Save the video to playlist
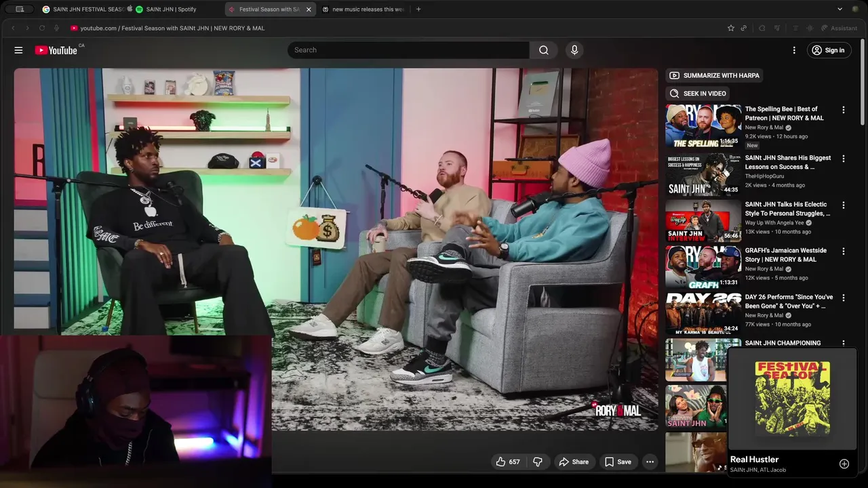868x488 pixels. click(618, 462)
